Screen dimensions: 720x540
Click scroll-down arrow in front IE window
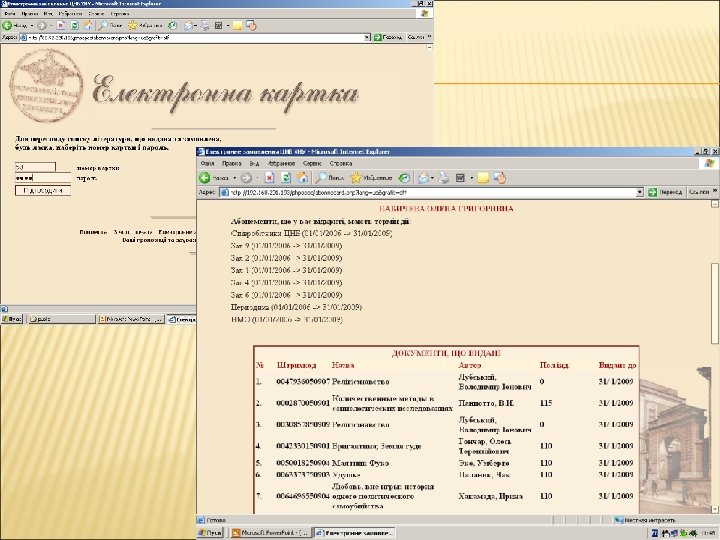tap(715, 509)
